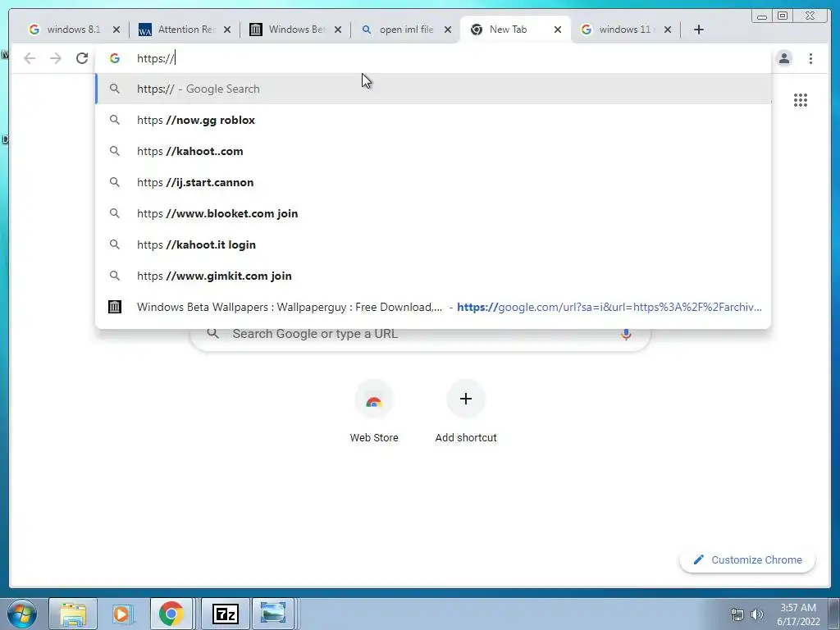This screenshot has width=840, height=630.
Task: Choose 'https:// - Google Search' suggestion
Action: pyautogui.click(x=433, y=89)
